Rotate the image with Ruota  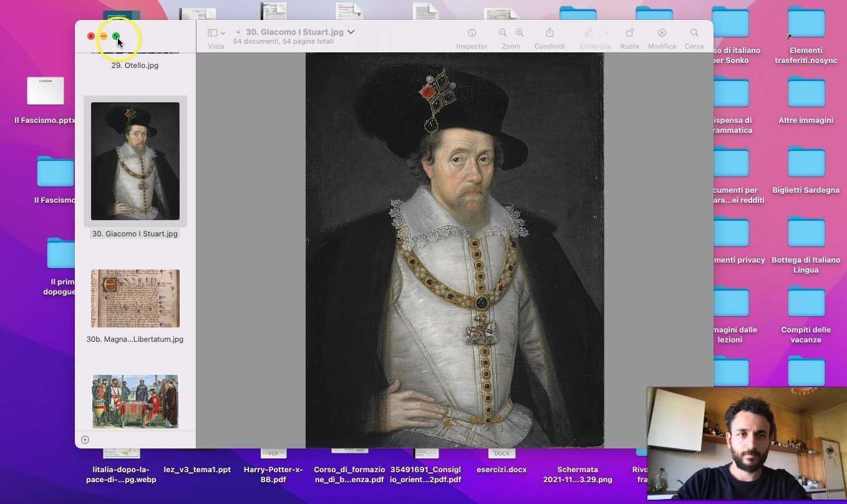630,32
